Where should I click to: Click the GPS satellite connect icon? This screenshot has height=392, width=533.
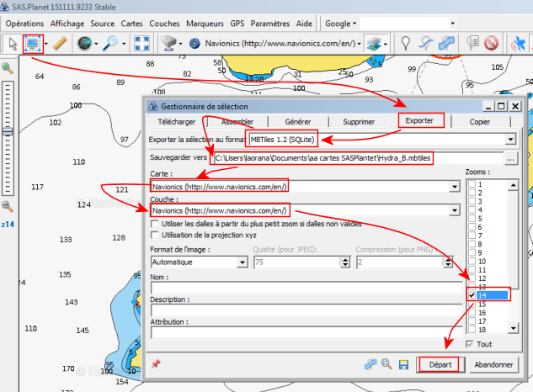(518, 44)
